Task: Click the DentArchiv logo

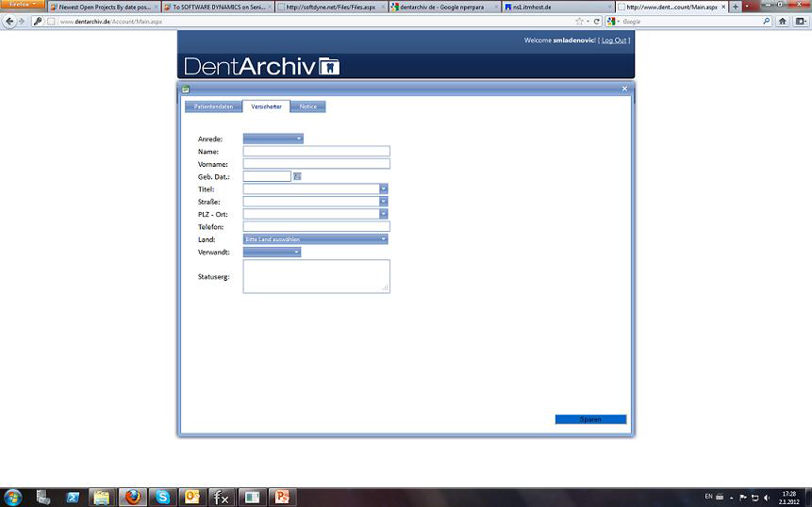Action: (x=261, y=66)
